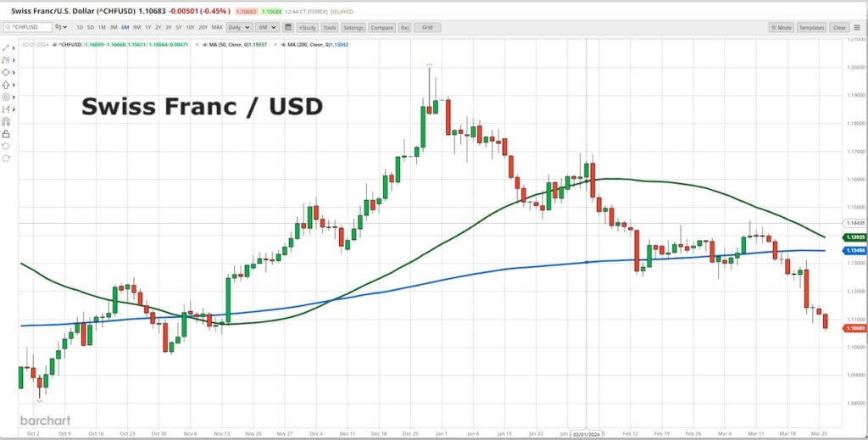Click the gear icon before Mode
This screenshot has width=868, height=440.
773,27
